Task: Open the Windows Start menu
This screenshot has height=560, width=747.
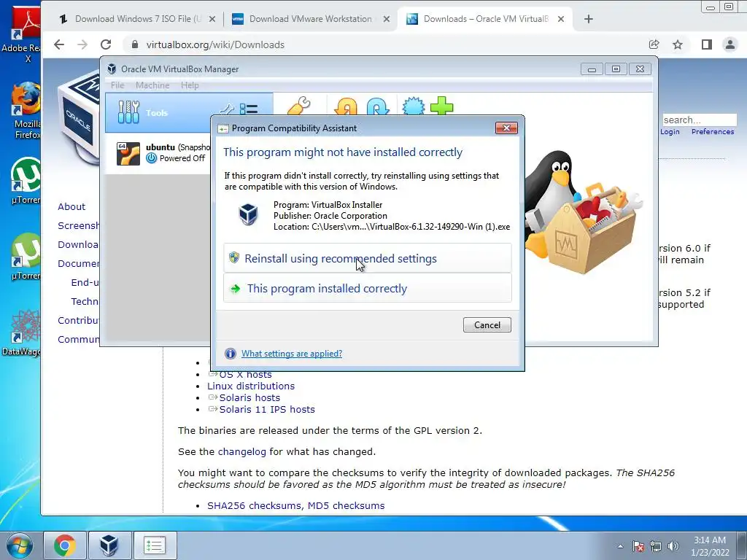Action: (x=20, y=545)
